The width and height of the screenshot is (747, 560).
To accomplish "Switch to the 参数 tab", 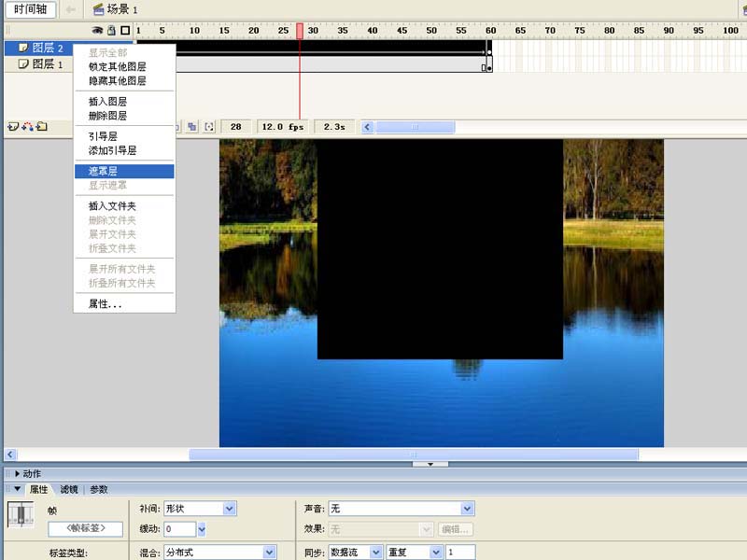I will pyautogui.click(x=99, y=489).
